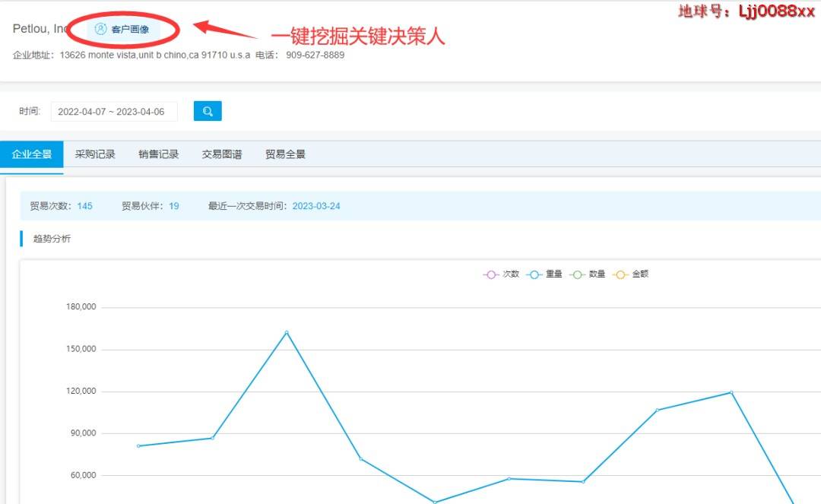The width and height of the screenshot is (821, 504).
Task: Toggle the 重量 legend series
Action: pyautogui.click(x=544, y=274)
